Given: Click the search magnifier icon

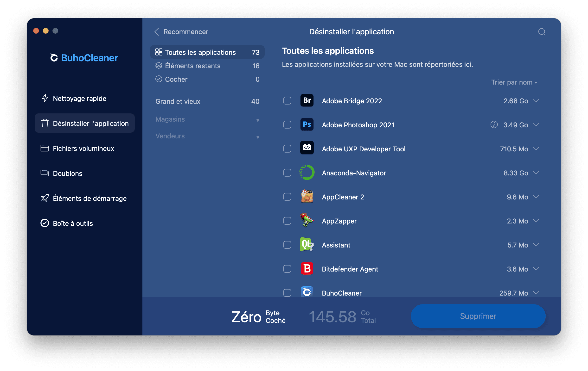Looking at the screenshot, I should 542,32.
